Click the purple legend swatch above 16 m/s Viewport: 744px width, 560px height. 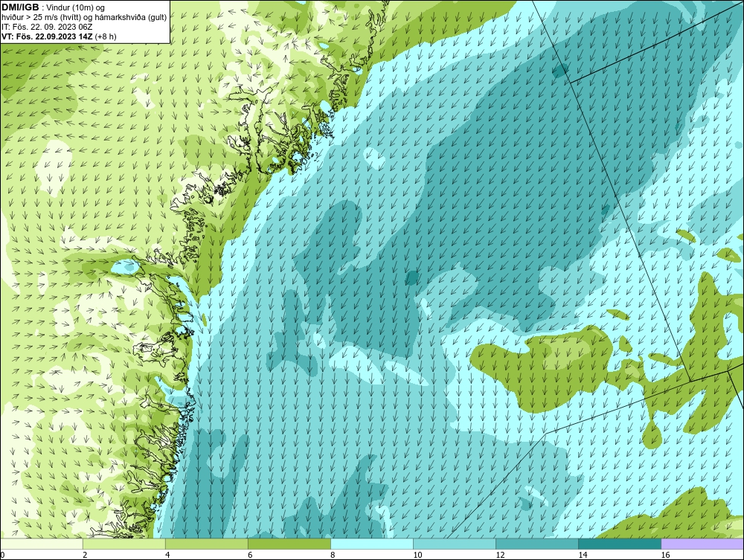point(702,544)
